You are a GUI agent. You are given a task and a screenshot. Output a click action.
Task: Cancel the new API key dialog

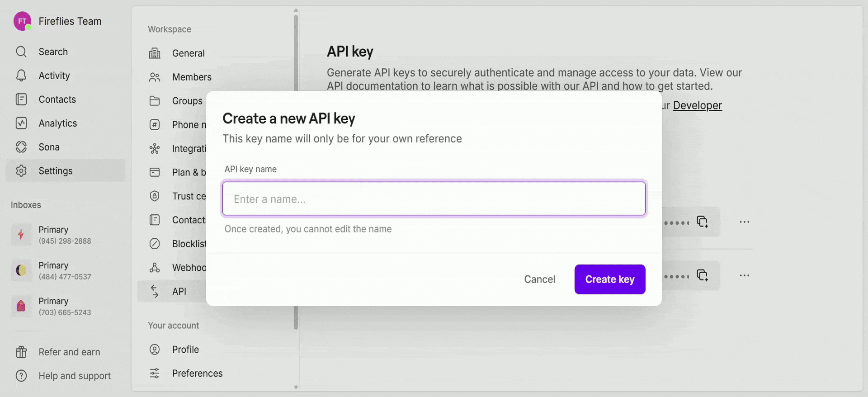[x=539, y=279]
